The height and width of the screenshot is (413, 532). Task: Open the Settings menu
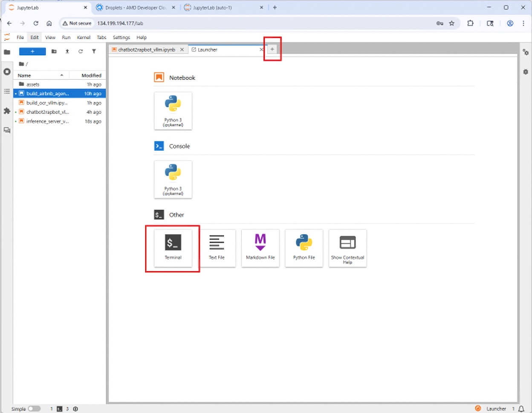(x=121, y=37)
